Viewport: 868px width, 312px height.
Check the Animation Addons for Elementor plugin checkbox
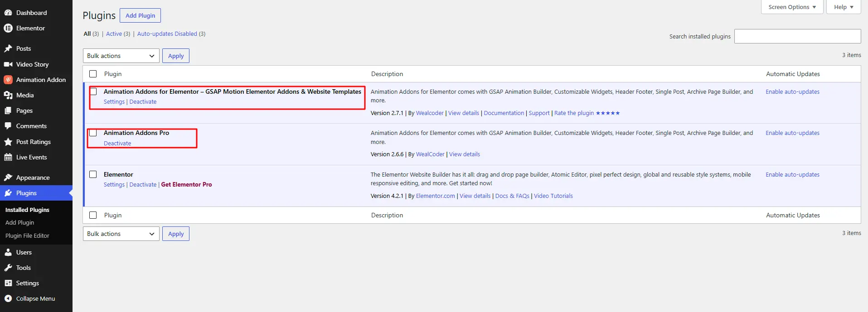[93, 91]
